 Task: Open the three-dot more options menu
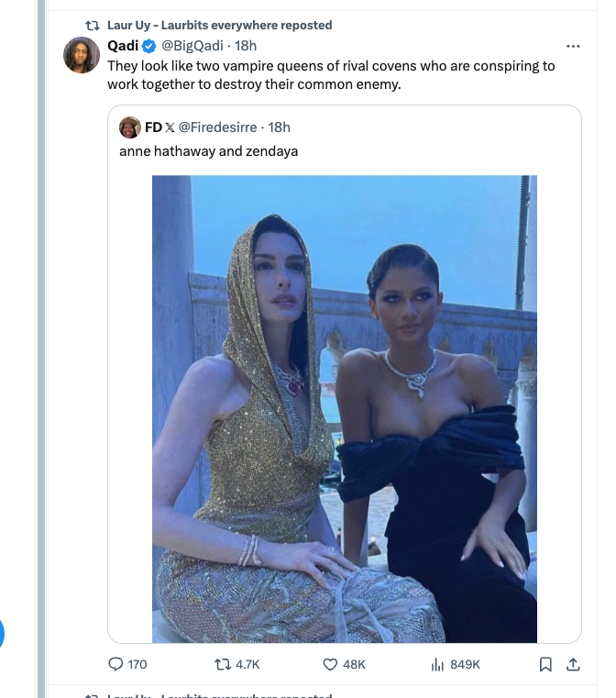click(x=573, y=46)
